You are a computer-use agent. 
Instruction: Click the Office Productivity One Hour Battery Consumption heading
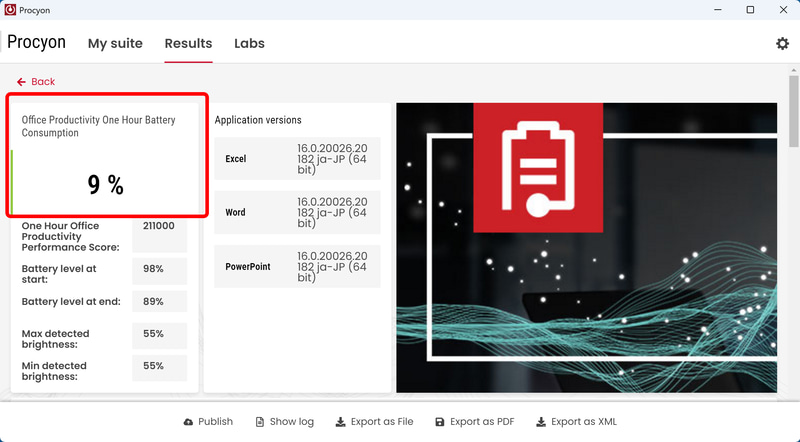[x=98, y=126]
